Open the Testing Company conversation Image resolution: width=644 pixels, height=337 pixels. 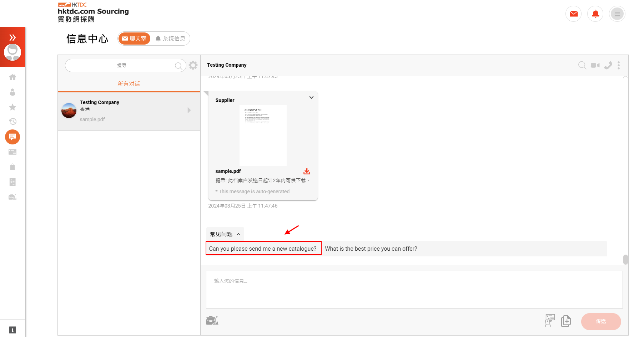(x=129, y=111)
